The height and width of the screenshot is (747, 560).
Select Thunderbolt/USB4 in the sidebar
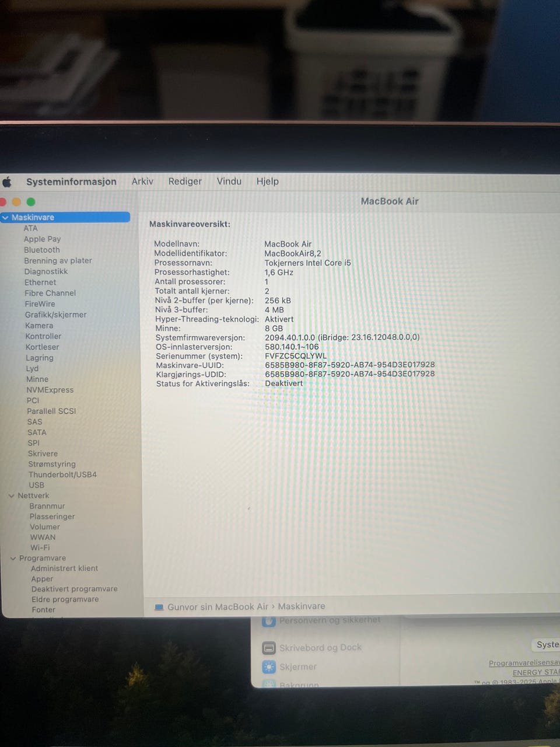click(62, 474)
